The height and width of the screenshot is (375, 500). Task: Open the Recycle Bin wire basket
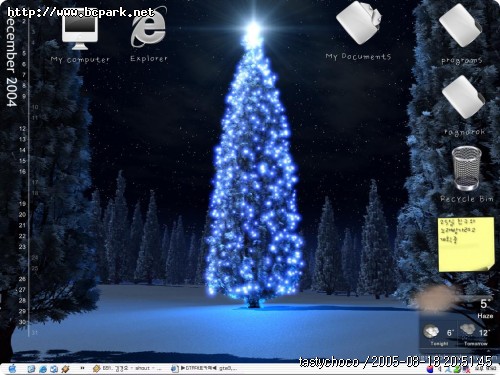click(467, 168)
